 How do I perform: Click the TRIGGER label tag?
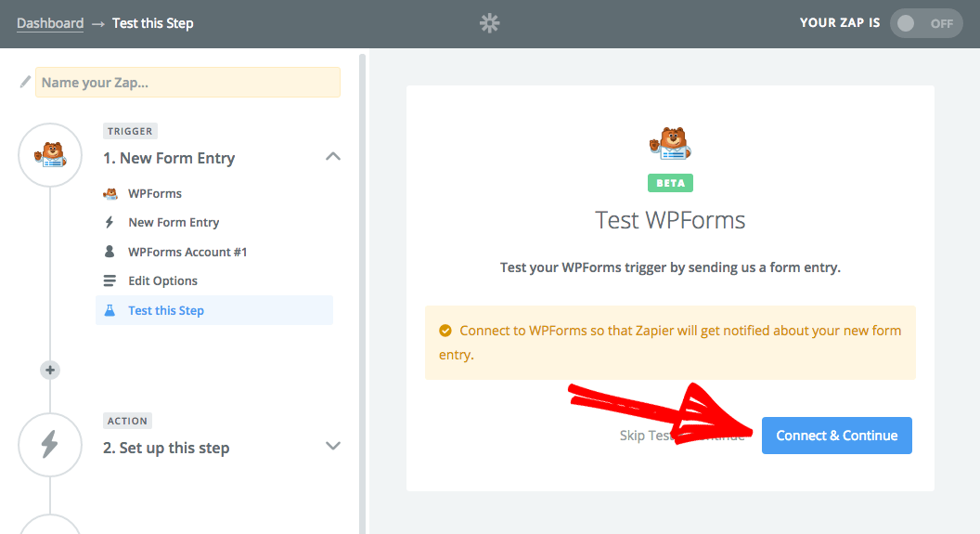[130, 131]
